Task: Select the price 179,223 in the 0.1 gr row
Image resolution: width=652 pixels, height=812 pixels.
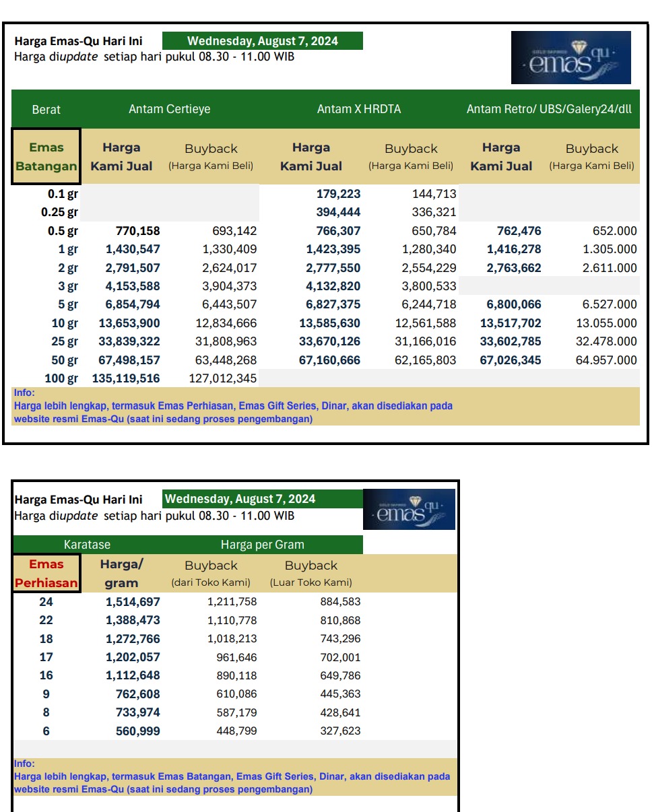Action: pos(338,194)
